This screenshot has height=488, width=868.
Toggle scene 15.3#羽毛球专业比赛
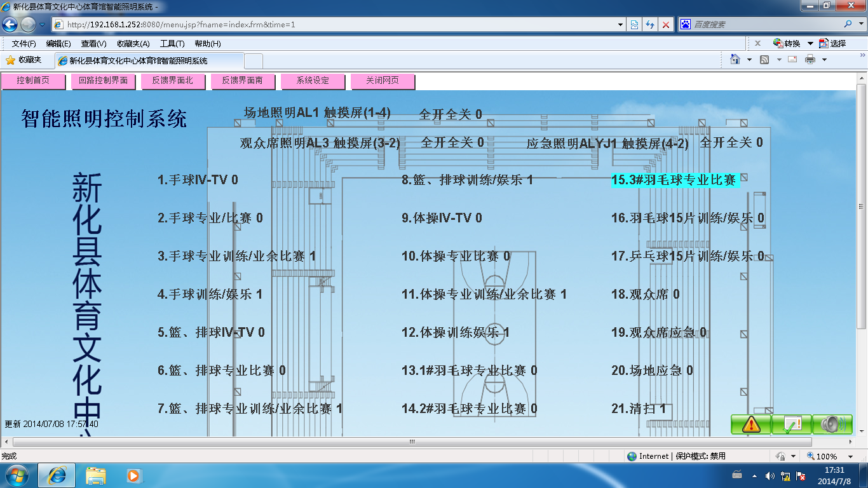(674, 180)
